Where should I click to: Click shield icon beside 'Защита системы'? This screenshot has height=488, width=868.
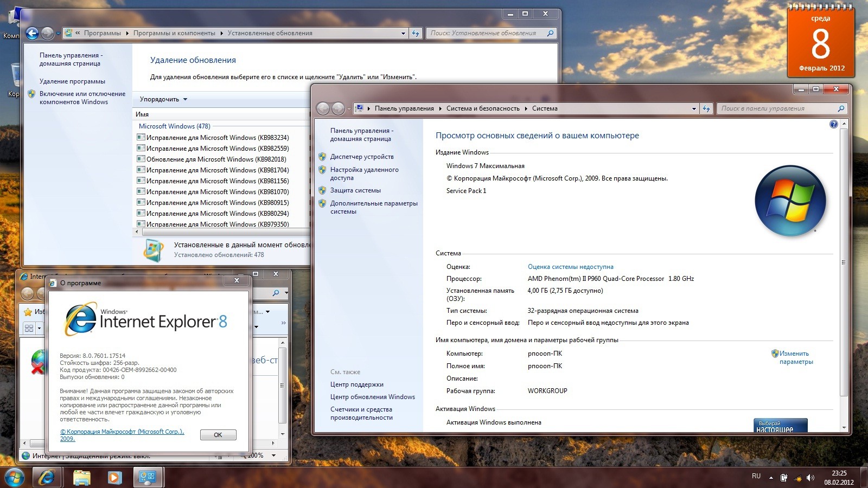pos(322,190)
